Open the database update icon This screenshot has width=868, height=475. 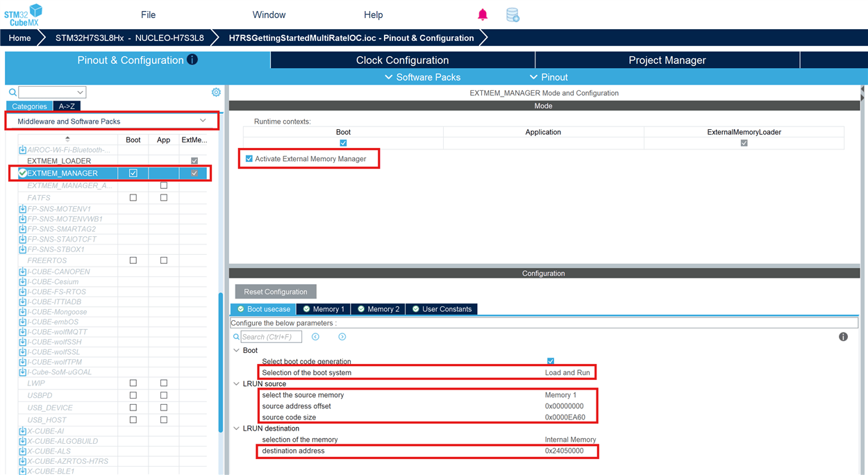pos(512,15)
